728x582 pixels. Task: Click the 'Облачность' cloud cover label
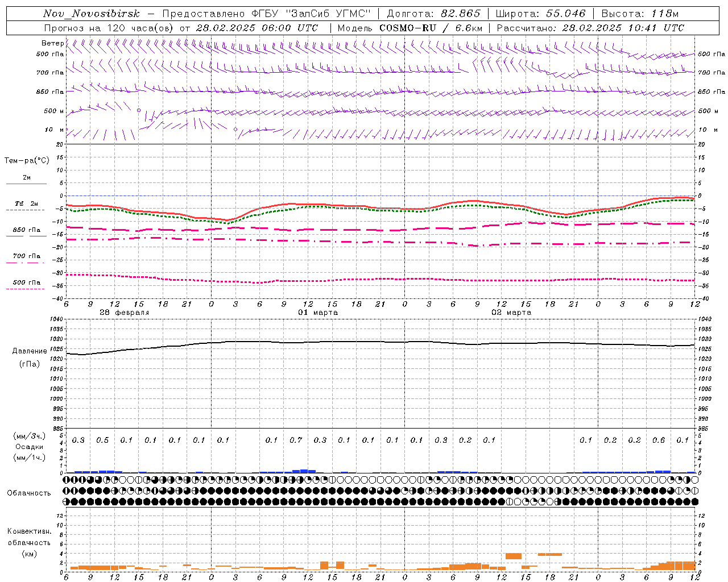(29, 493)
